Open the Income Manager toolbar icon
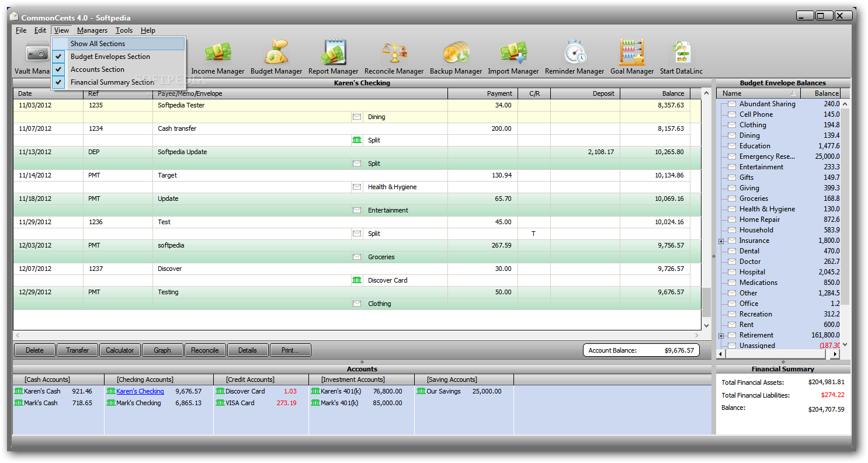The height and width of the screenshot is (463, 868). (218, 53)
